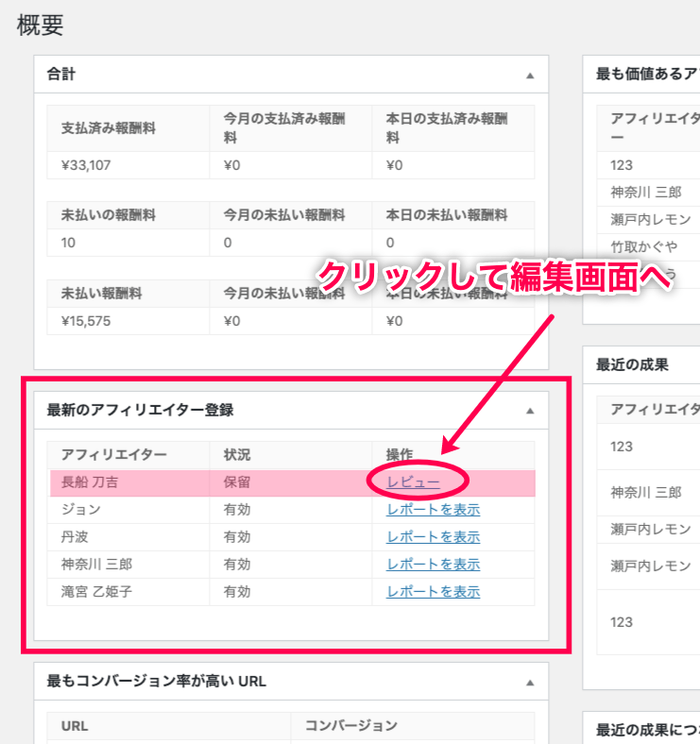Click the 状況 column header
The width and height of the screenshot is (700, 744).
(x=237, y=455)
